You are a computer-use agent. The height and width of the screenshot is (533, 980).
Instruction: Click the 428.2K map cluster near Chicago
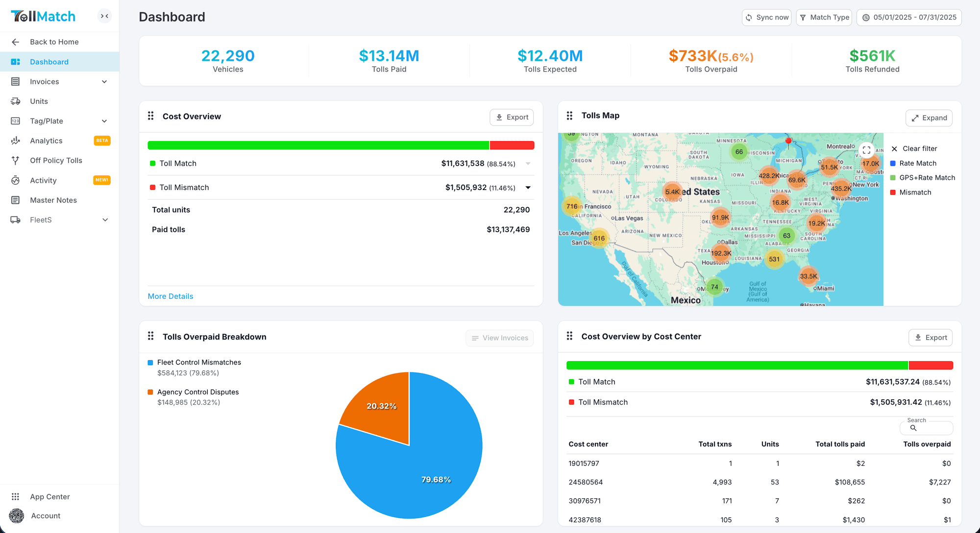pos(769,175)
